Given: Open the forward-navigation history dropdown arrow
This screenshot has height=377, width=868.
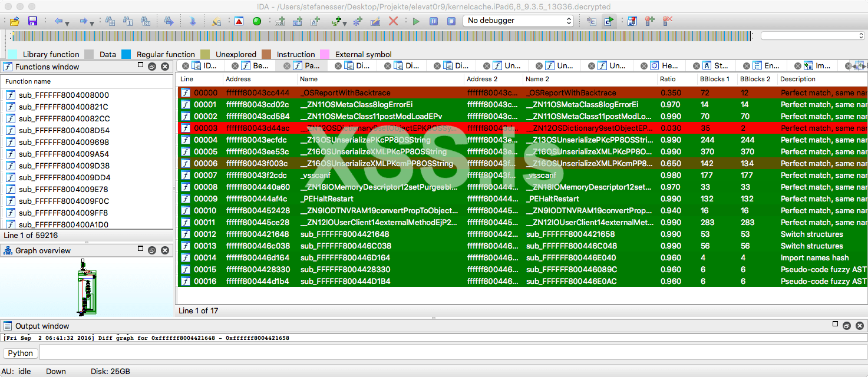Looking at the screenshot, I should 92,24.
